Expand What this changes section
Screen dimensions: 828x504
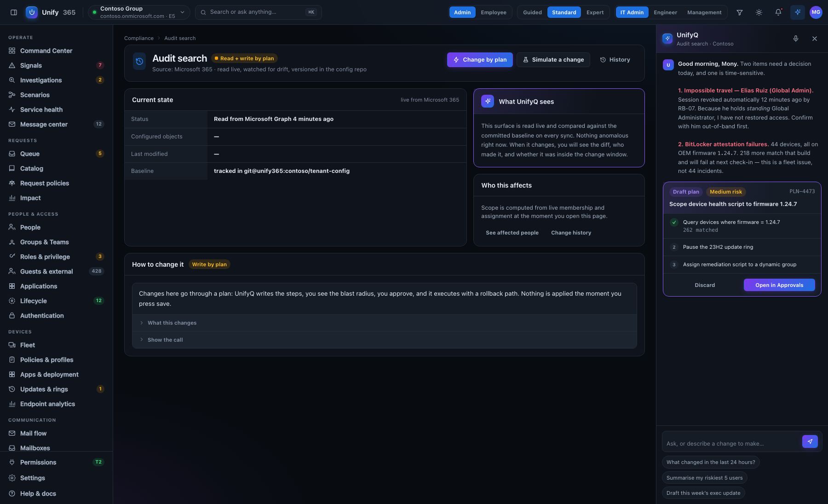(384, 323)
